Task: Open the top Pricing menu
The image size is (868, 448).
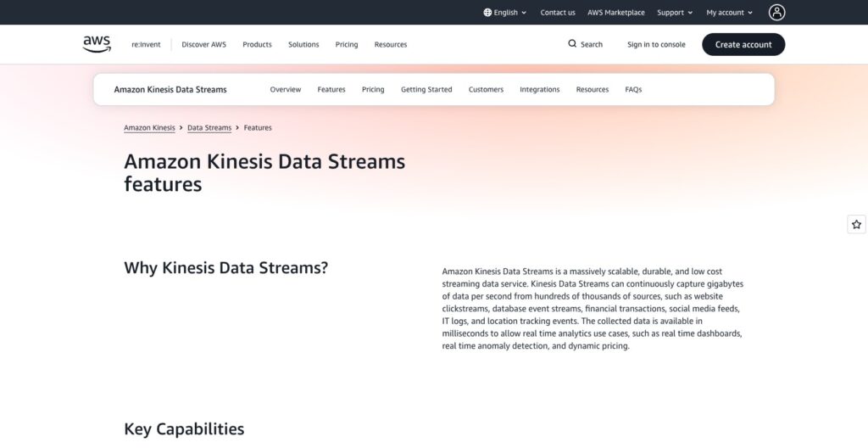Action: 347,44
